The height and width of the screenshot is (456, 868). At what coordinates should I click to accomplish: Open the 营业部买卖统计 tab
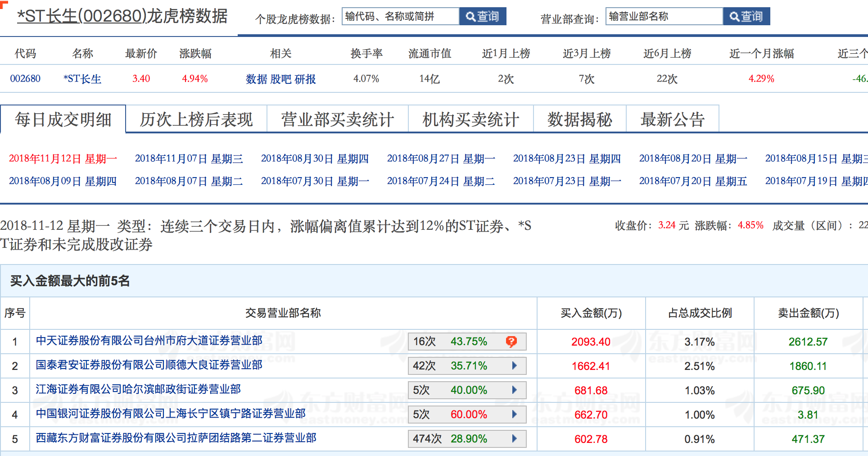(x=338, y=120)
